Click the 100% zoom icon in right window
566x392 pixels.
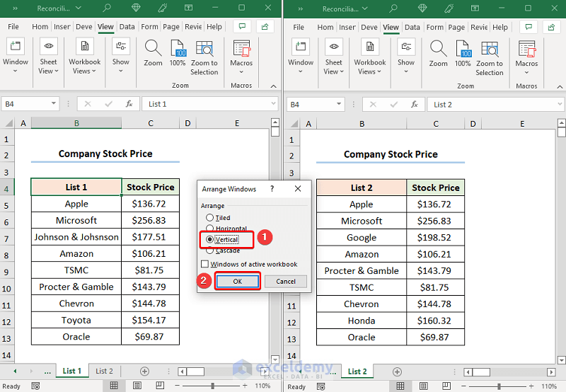click(463, 54)
